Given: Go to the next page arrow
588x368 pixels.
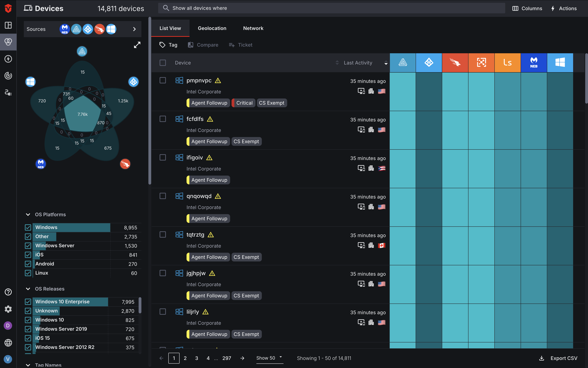Looking at the screenshot, I should click(242, 358).
